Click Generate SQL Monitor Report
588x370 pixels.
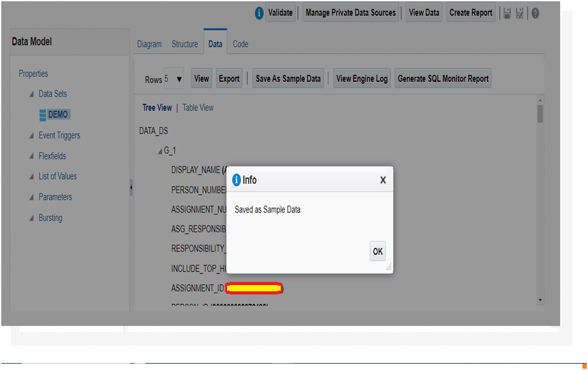pyautogui.click(x=443, y=78)
